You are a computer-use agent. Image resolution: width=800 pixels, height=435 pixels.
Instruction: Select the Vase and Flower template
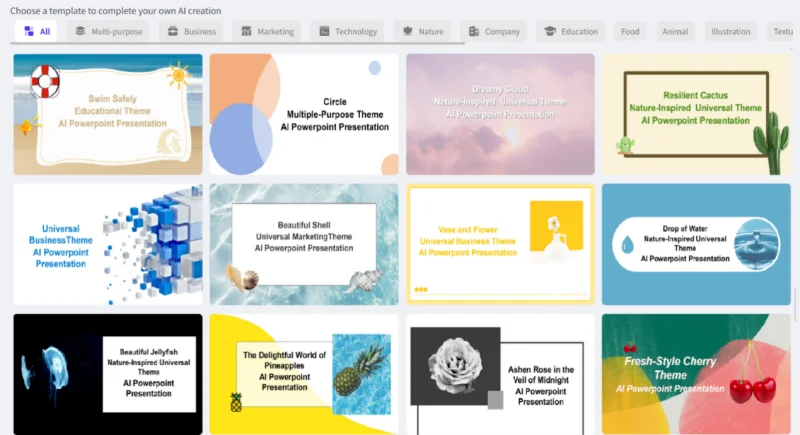[x=501, y=244]
